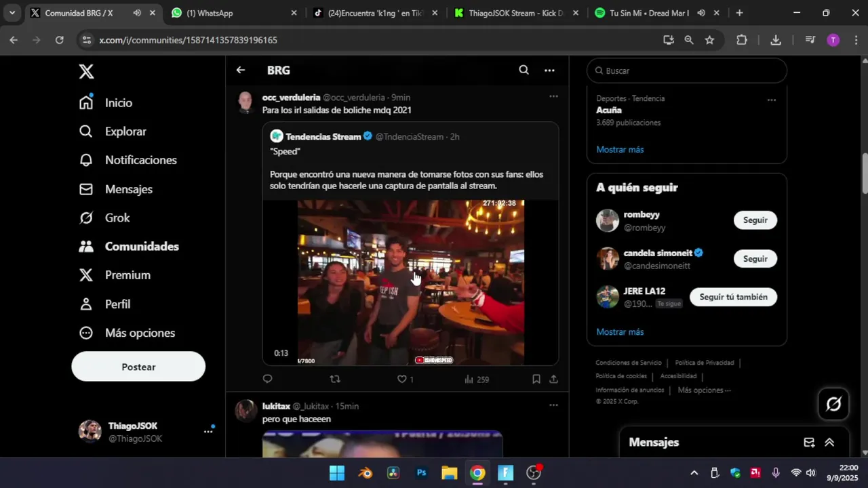Open Condiciones de Servicio link
The width and height of the screenshot is (868, 488).
(x=628, y=363)
